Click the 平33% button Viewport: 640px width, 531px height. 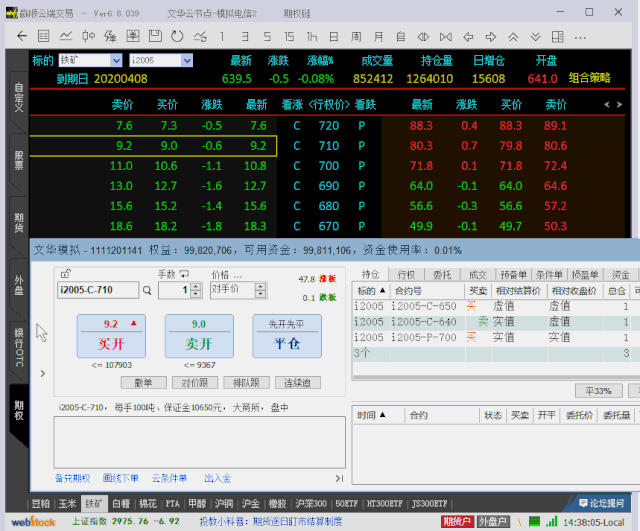pos(598,391)
